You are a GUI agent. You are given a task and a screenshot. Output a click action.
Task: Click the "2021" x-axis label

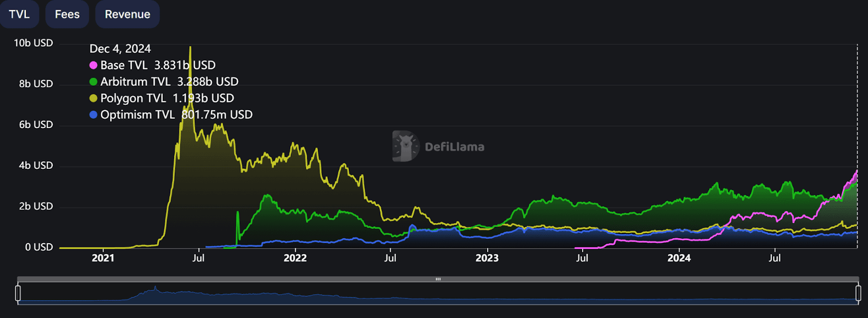tap(103, 258)
